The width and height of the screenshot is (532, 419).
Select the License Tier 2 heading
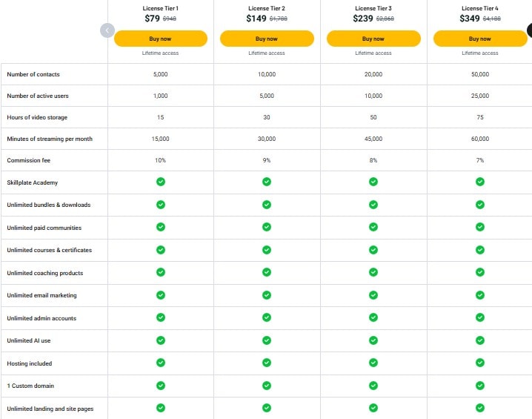point(267,8)
